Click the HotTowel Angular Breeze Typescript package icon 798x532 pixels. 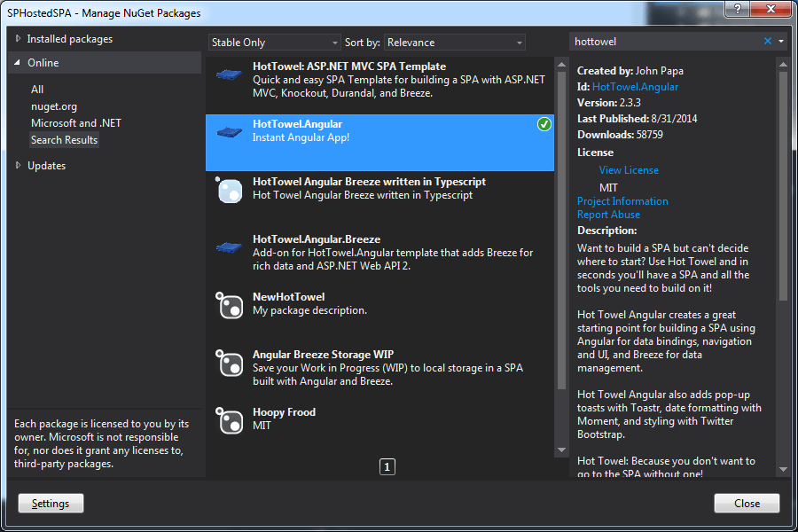tap(229, 190)
